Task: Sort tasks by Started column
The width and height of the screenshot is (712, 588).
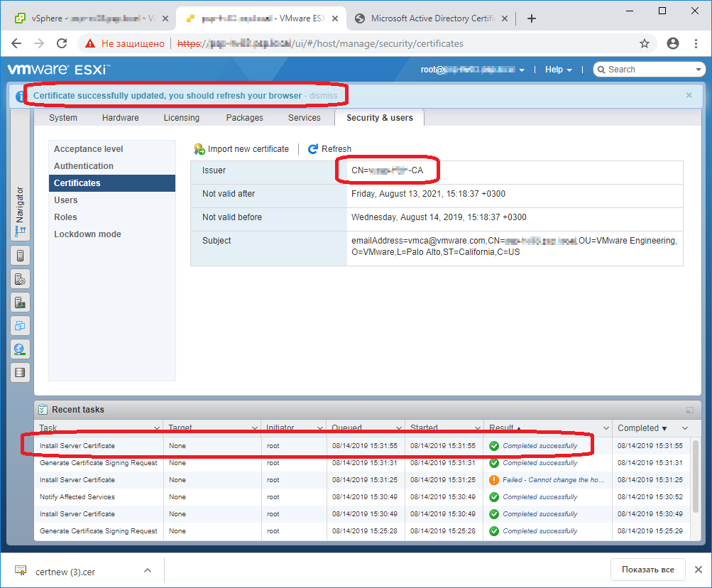Action: 424,428
